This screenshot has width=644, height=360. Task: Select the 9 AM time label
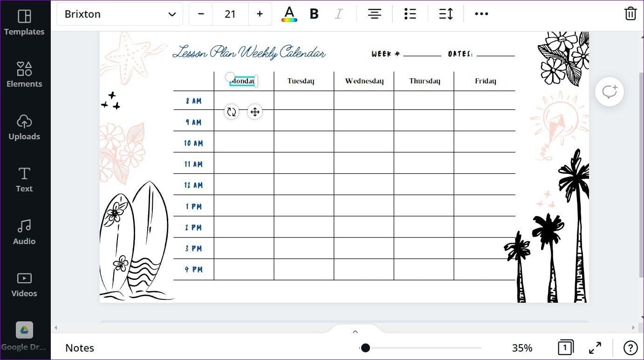[193, 122]
